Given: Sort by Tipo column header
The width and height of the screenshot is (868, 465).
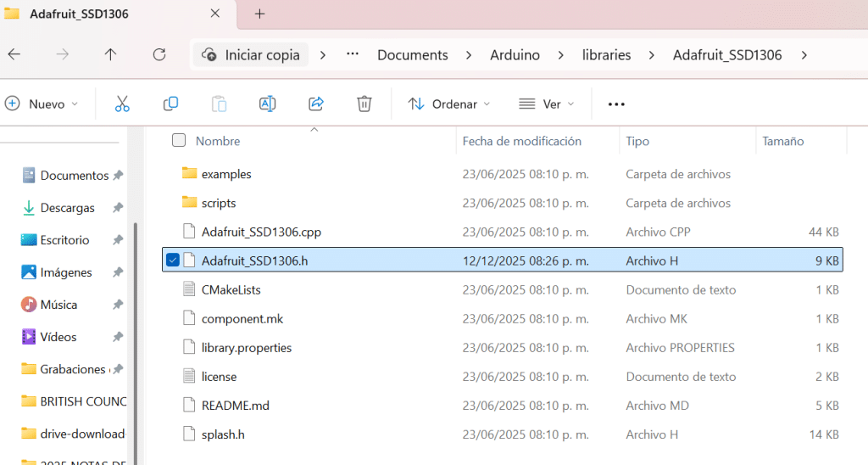Looking at the screenshot, I should (637, 141).
